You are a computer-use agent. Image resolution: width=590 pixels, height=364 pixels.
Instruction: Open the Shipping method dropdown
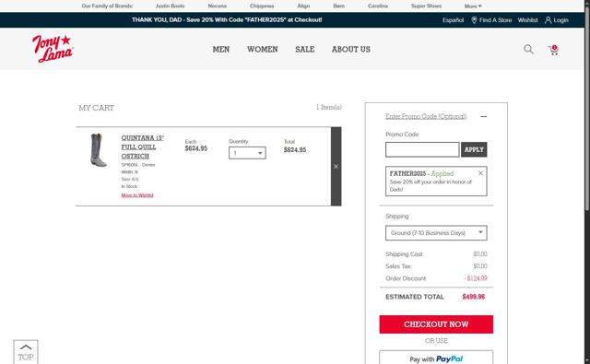coord(436,233)
